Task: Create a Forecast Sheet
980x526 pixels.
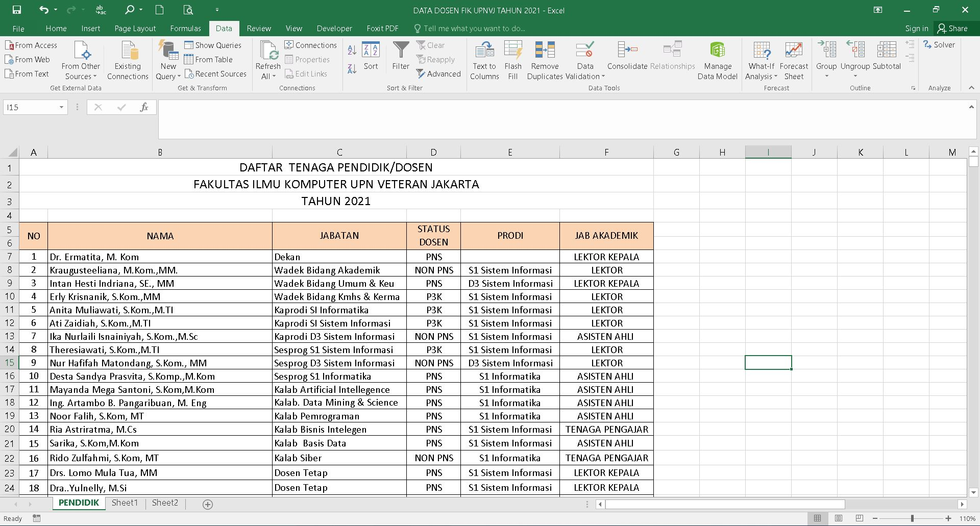Action: 794,61
